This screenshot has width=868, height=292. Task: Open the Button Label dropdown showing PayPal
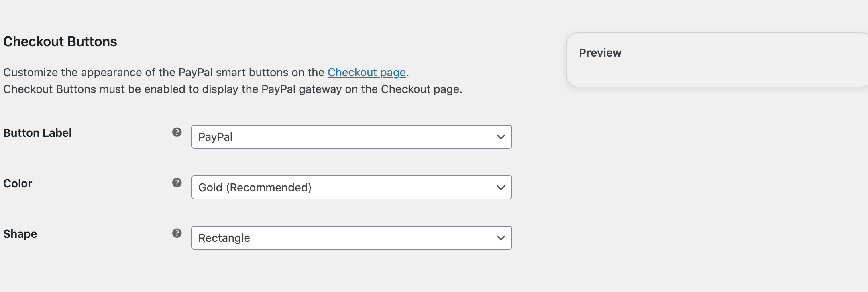[351, 137]
